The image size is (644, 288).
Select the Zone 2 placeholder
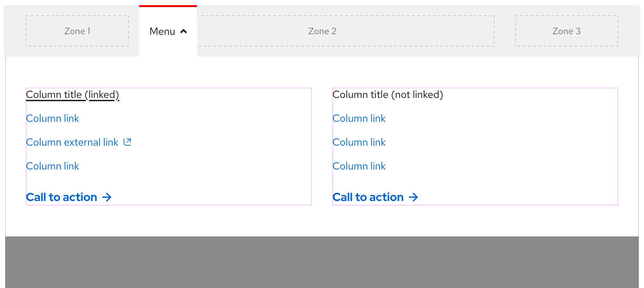(322, 31)
